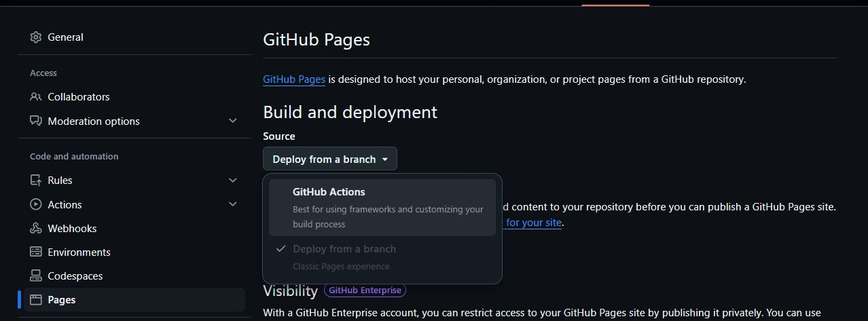Expand the Moderation options chevron

[233, 121]
